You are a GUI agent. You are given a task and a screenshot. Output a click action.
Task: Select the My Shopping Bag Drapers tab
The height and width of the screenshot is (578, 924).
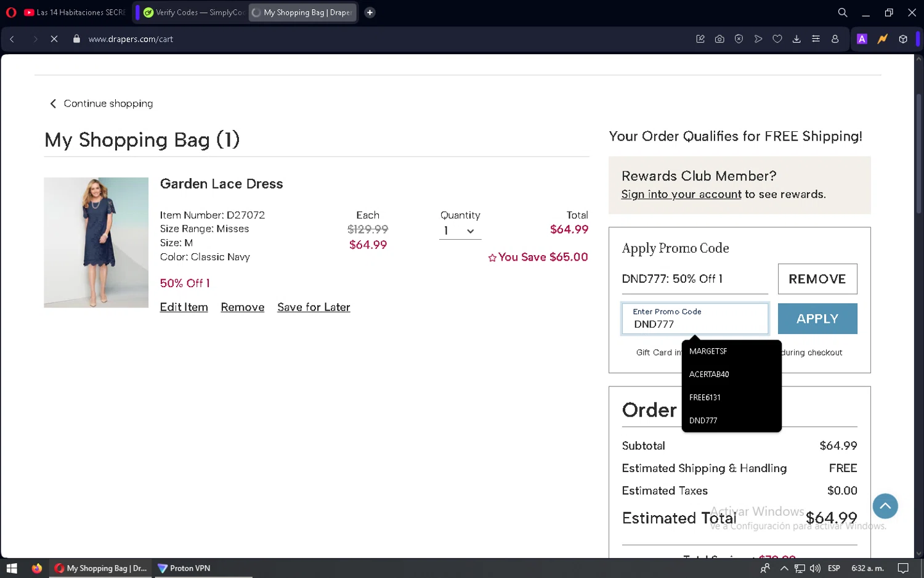[302, 12]
